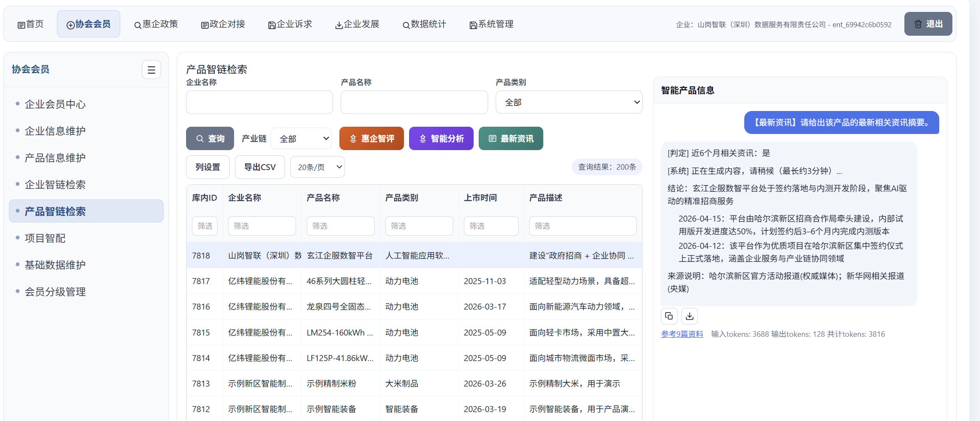This screenshot has width=980, height=421.
Task: Click the 列设置 button
Action: pos(208,167)
